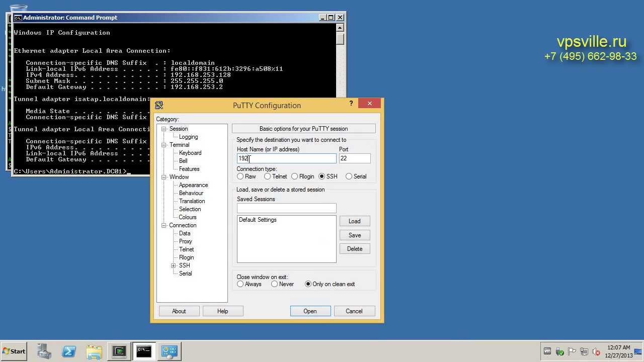The height and width of the screenshot is (362, 644).
Task: Click the About button
Action: [x=179, y=311]
